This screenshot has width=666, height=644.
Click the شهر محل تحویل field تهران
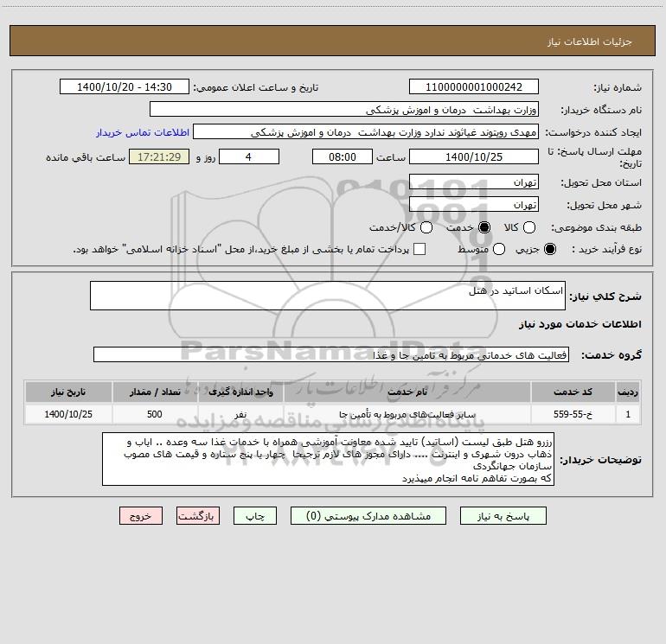pos(474,204)
